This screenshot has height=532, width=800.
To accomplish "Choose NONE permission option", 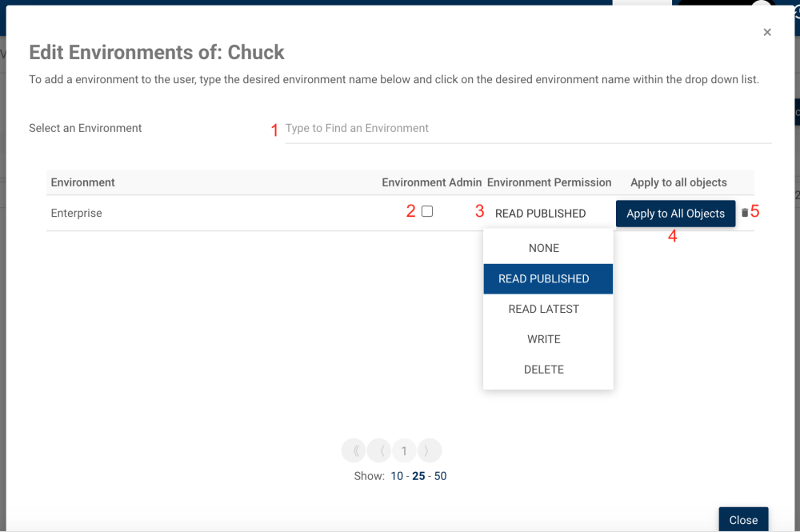I will pyautogui.click(x=544, y=248).
